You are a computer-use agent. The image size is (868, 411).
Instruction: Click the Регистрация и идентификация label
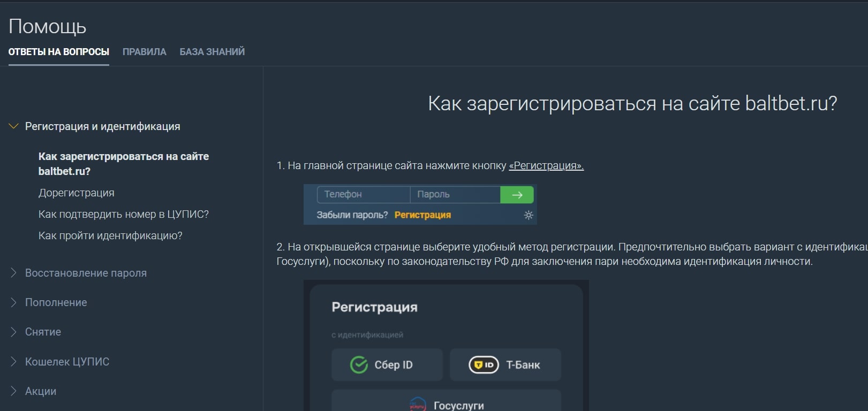[x=103, y=126]
